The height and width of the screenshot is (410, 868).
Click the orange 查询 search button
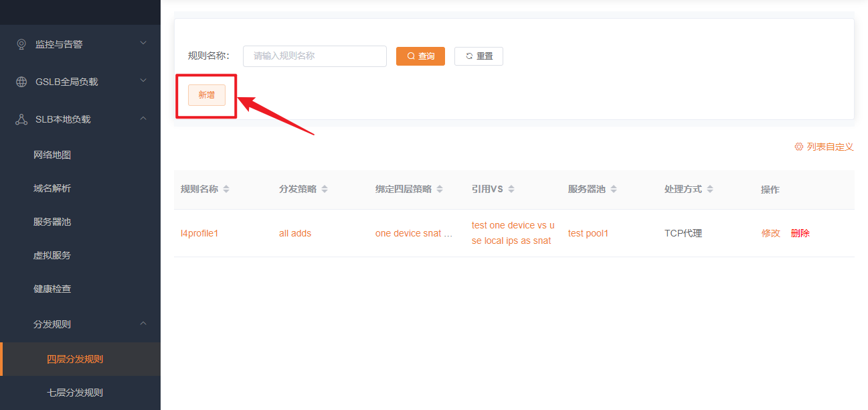tap(420, 56)
